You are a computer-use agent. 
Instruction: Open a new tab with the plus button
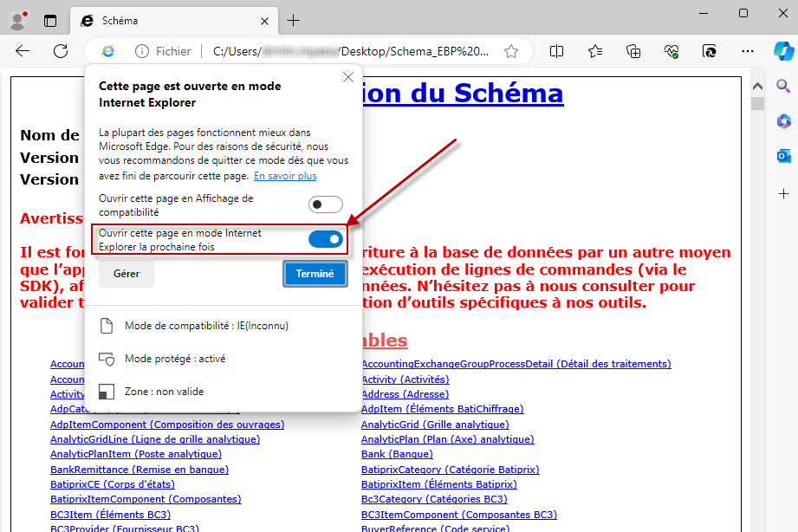click(293, 21)
